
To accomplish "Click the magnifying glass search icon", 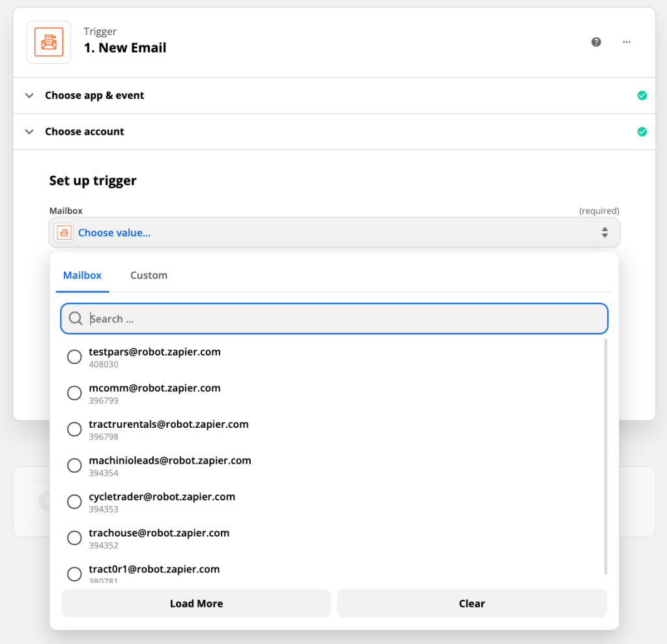I will pos(76,318).
